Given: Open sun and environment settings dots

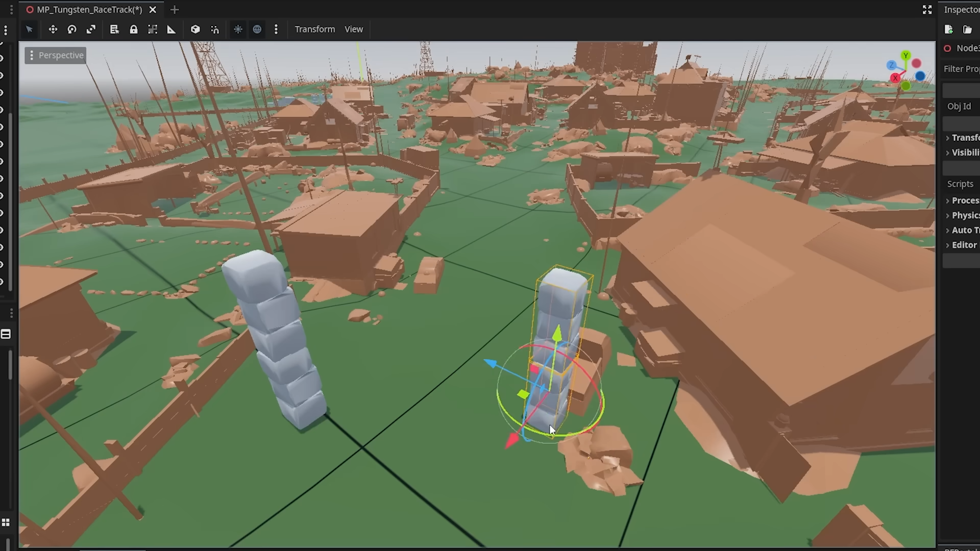Looking at the screenshot, I should click(276, 30).
